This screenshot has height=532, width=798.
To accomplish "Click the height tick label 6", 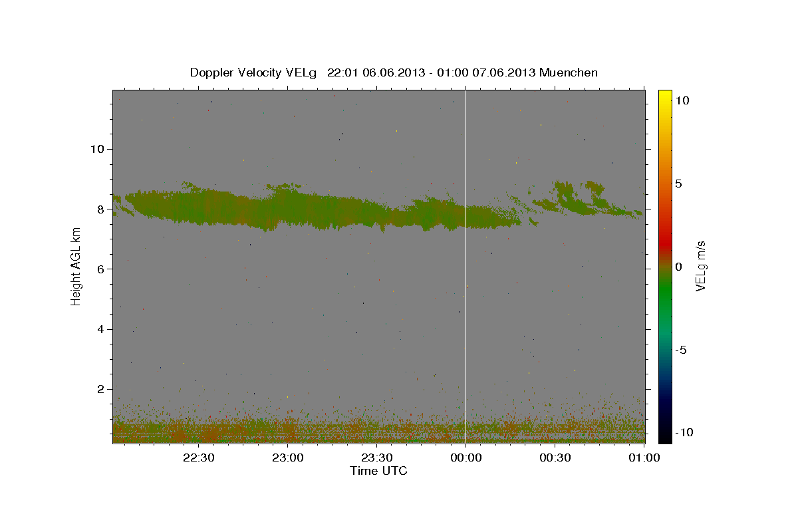I will coord(101,269).
